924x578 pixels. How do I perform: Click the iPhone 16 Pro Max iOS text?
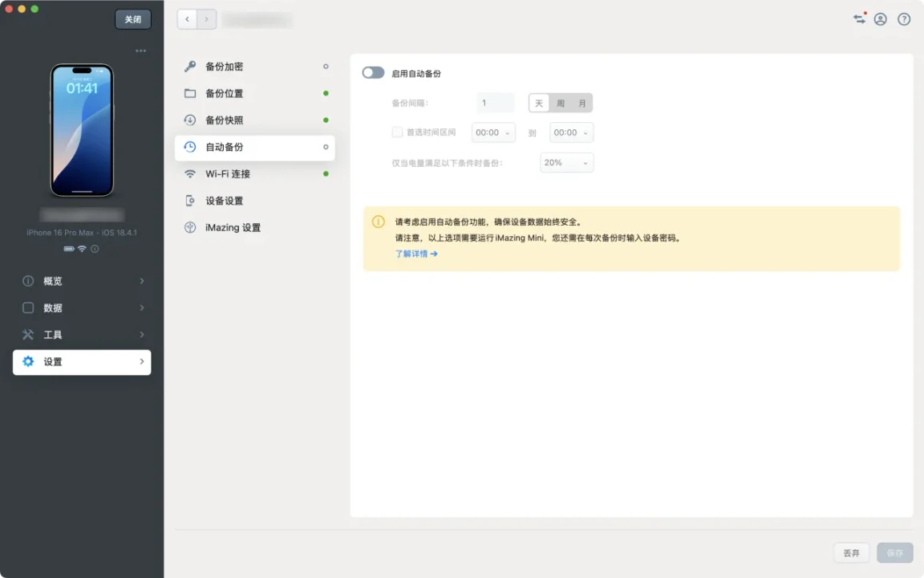pos(82,232)
